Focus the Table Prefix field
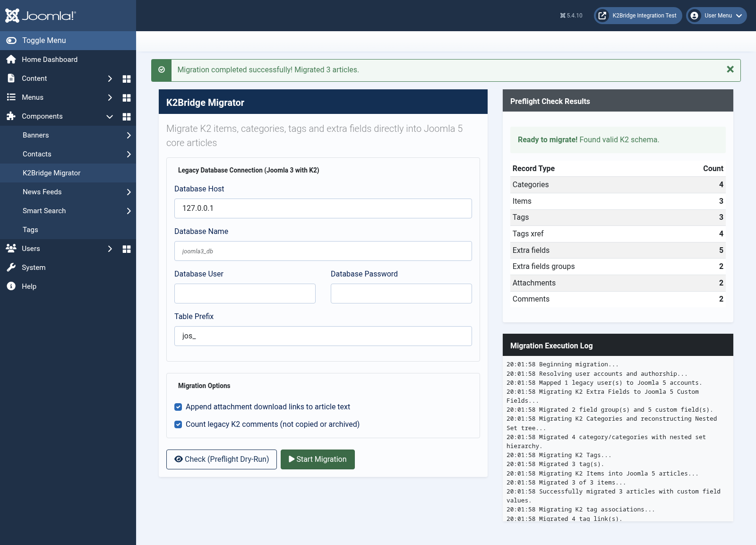 click(x=323, y=336)
